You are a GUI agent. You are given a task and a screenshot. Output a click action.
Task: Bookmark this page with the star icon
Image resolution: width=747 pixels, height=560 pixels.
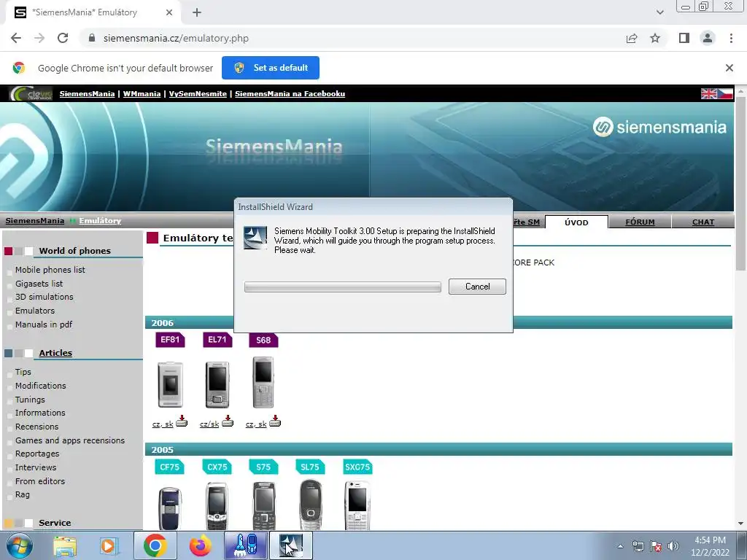click(x=655, y=38)
